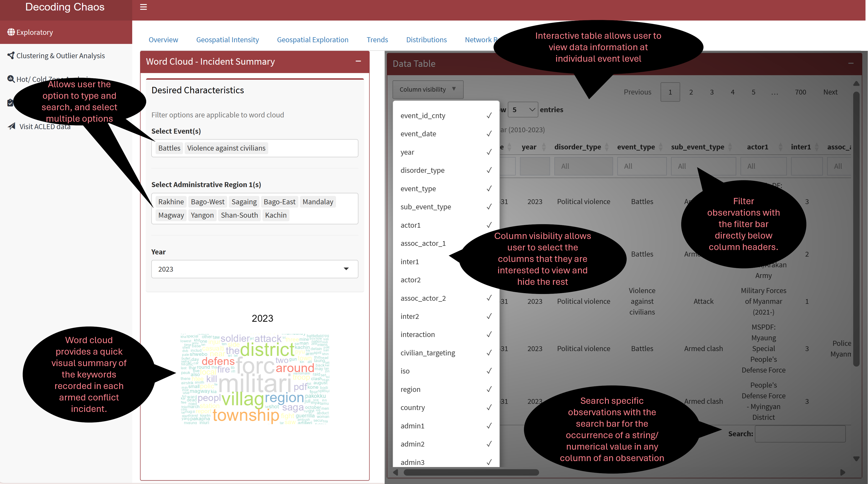
Task: Click the year column sort arrows
Action: coord(544,147)
